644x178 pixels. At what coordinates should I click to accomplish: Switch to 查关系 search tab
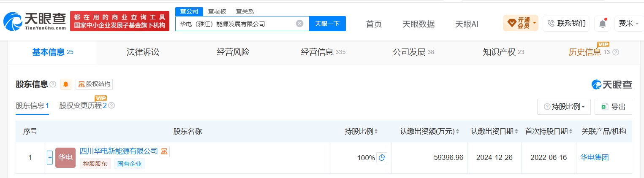(x=245, y=11)
